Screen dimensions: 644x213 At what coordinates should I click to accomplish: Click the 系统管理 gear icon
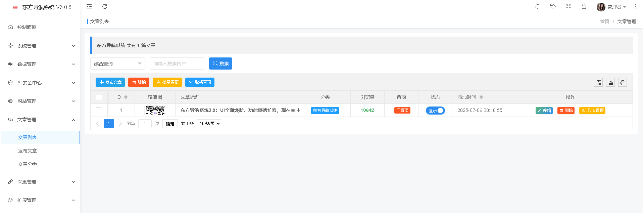(10, 46)
